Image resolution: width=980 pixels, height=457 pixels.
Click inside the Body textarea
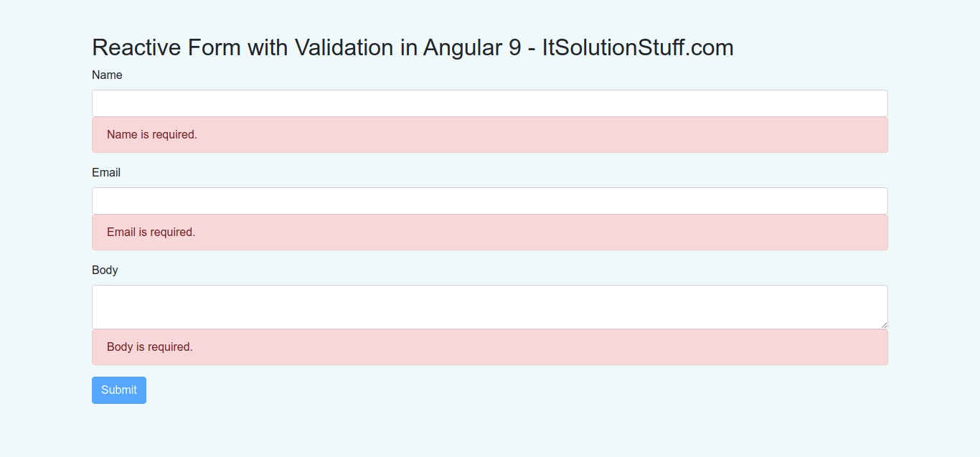tap(489, 306)
